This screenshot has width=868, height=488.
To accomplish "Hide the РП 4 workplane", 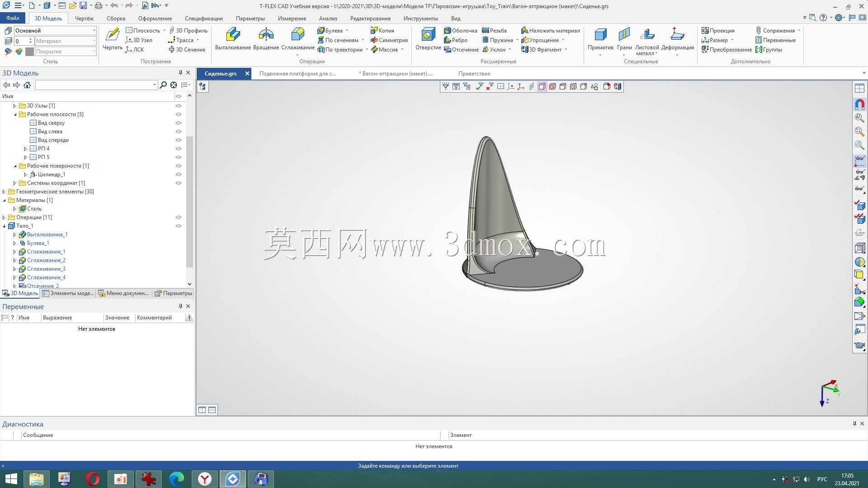I will pos(179,149).
